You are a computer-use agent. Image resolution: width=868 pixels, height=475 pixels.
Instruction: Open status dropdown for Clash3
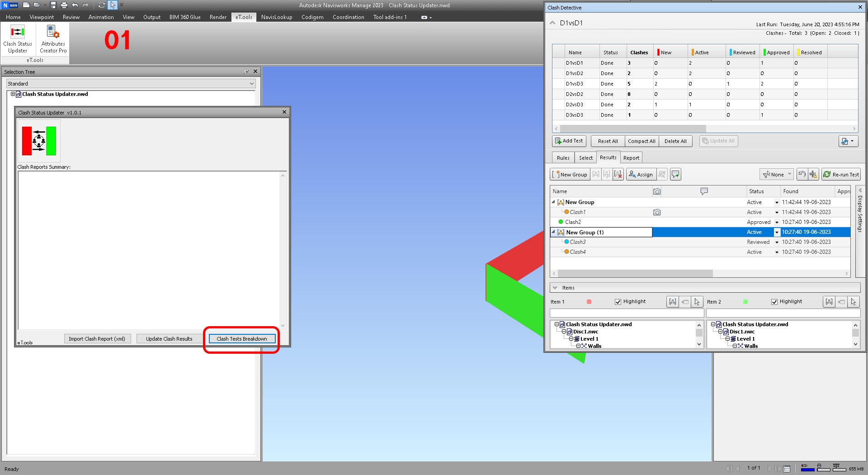pyautogui.click(x=777, y=242)
